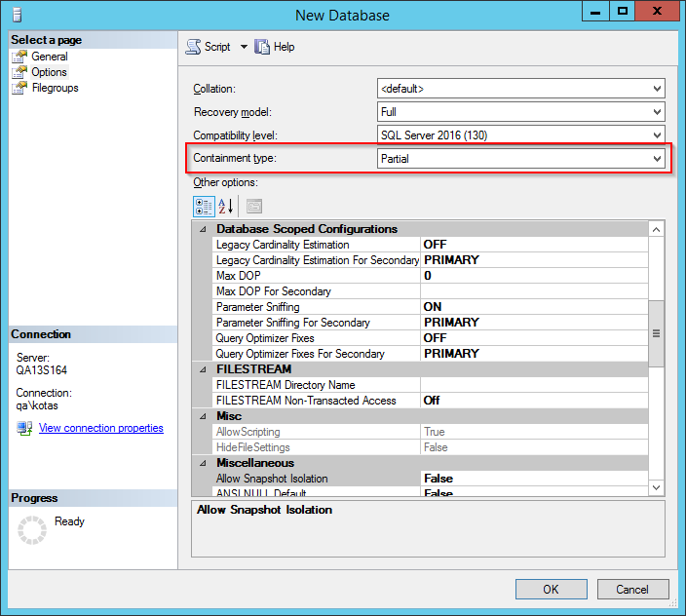Sort properties alphabetically icon
The image size is (686, 616).
(x=225, y=206)
